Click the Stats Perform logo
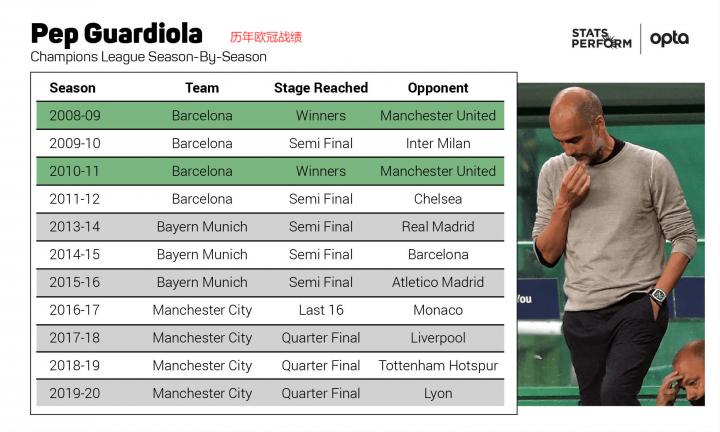Screen dimensions: 720x432 click(602, 39)
